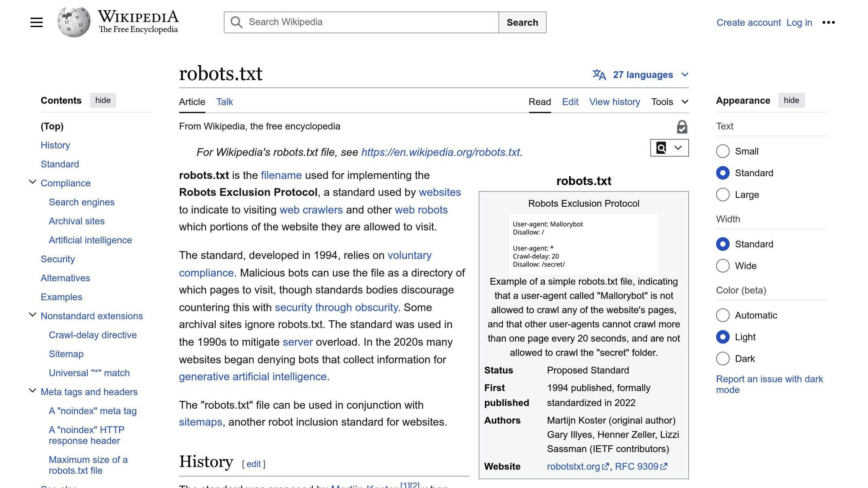Open the View history tab
This screenshot has width=868, height=488.
coord(614,102)
